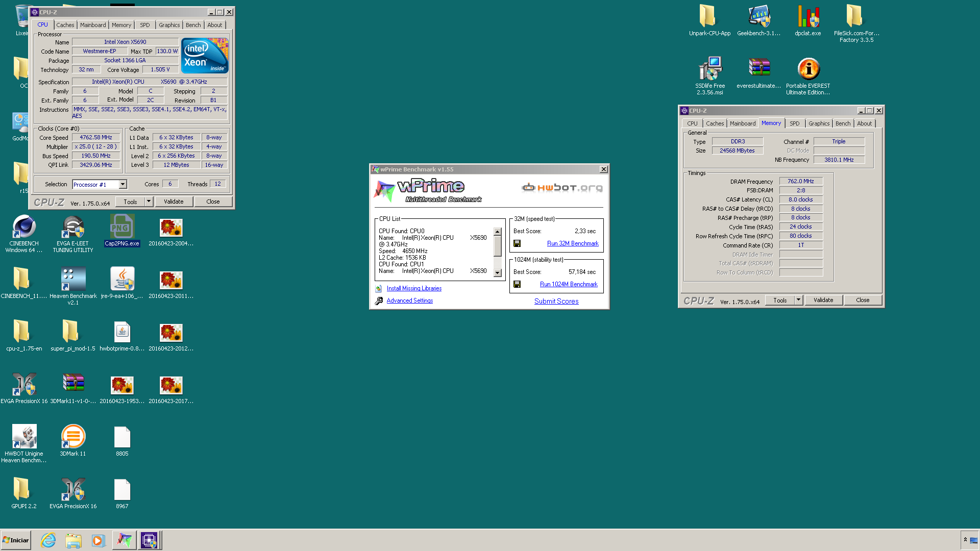980x551 pixels.
Task: Click CPU List scrollbar up arrow
Action: click(x=498, y=232)
